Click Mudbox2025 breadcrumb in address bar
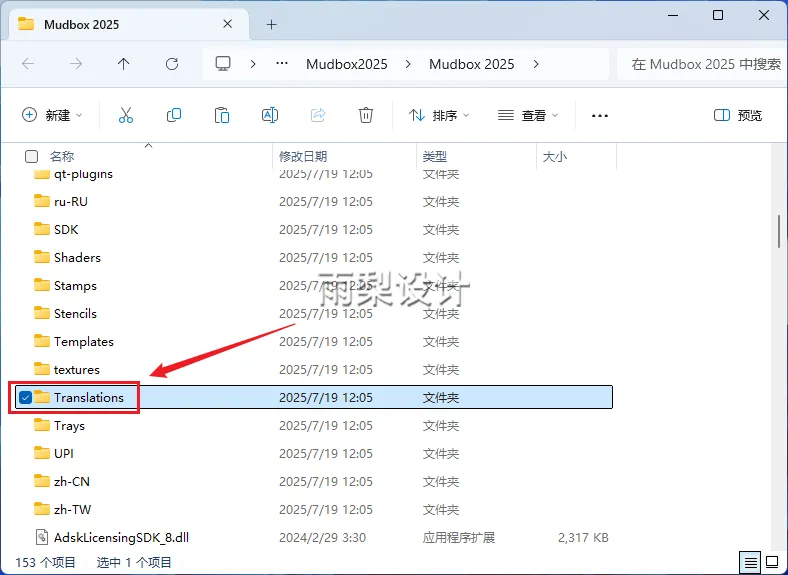 point(347,64)
